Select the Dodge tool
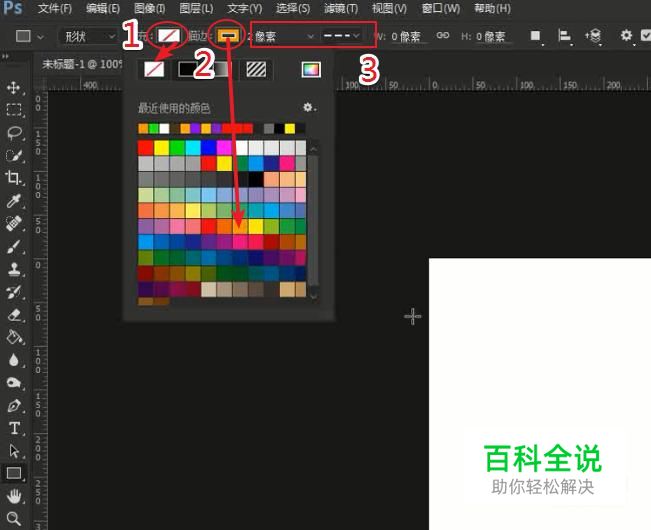Viewport: 651px width, 530px height. point(14,383)
